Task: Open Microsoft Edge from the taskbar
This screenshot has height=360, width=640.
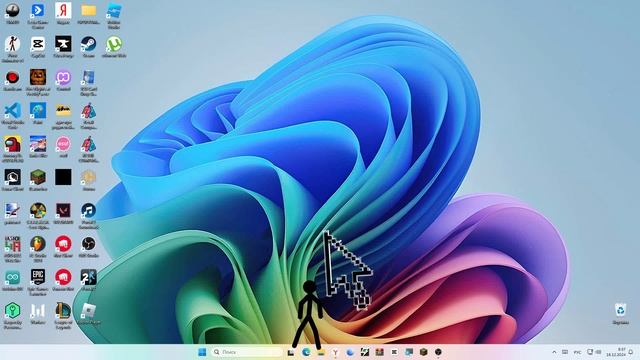Action: tap(306, 352)
